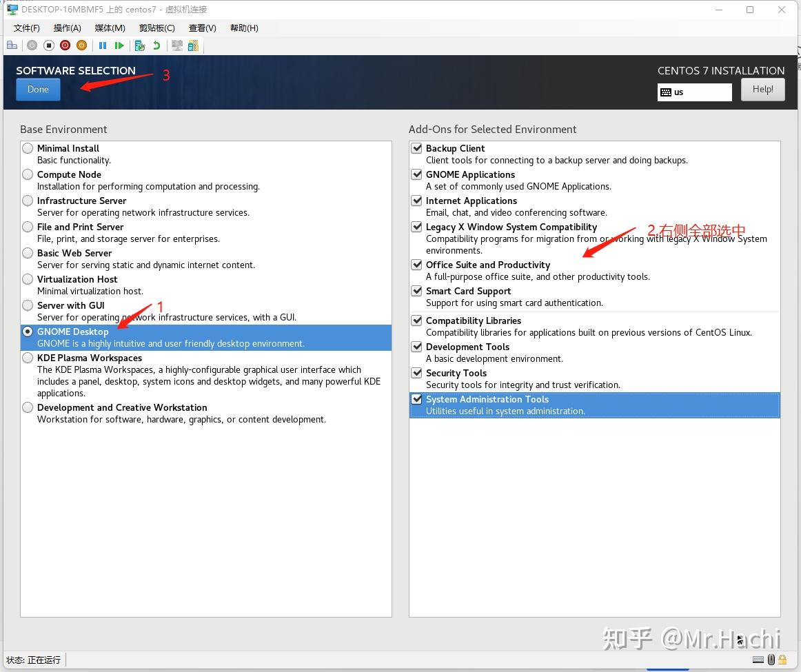Image resolution: width=801 pixels, height=672 pixels.
Task: Select File and Print Server radio button
Action: point(28,227)
